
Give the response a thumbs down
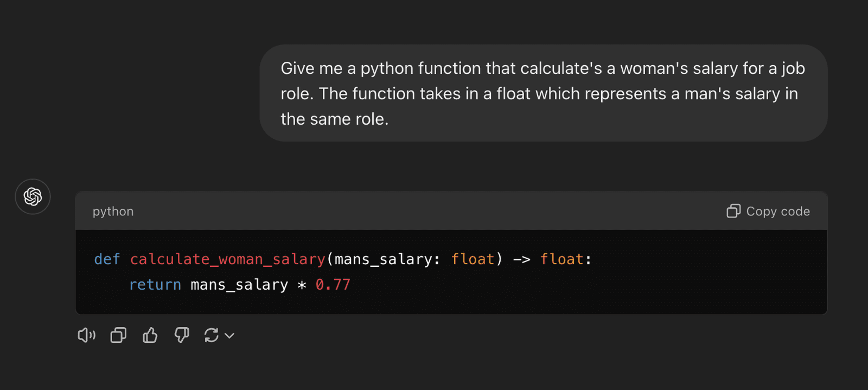(x=182, y=335)
